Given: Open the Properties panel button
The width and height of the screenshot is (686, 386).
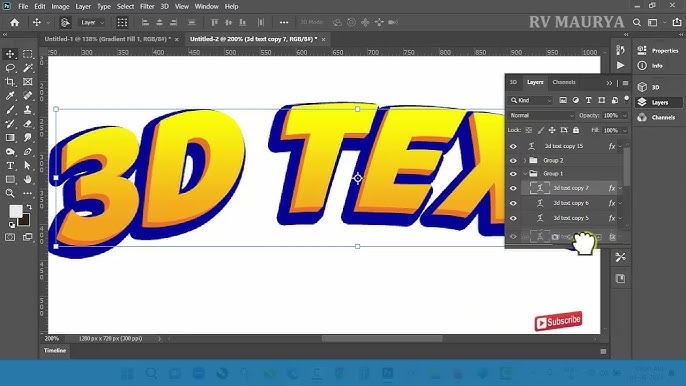Looking at the screenshot, I should [x=658, y=51].
